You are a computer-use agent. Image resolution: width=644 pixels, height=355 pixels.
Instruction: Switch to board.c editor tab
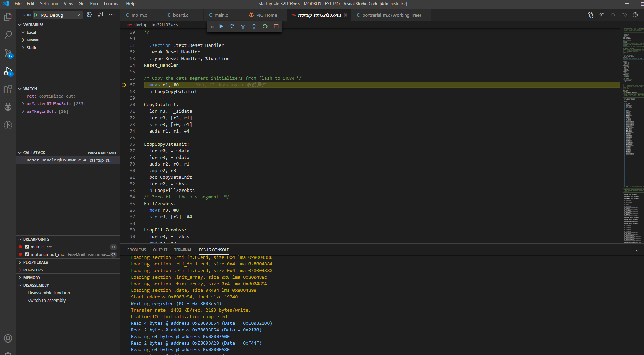coord(183,15)
